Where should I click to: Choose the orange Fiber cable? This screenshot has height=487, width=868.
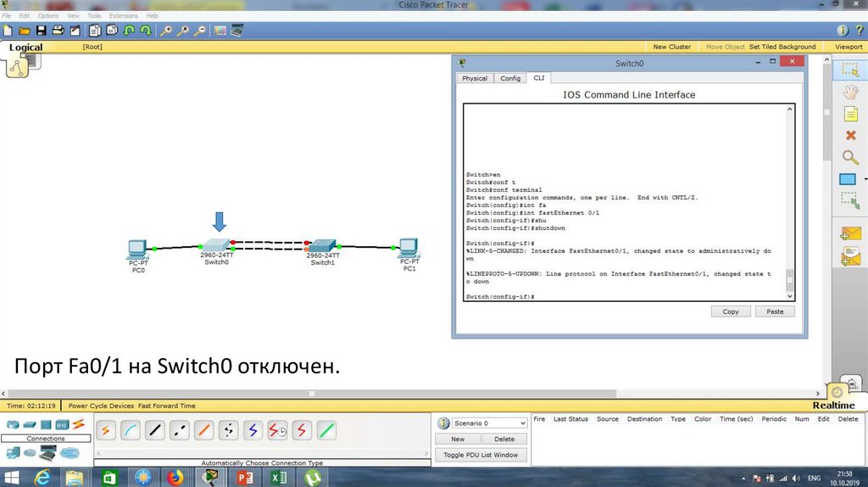203,430
